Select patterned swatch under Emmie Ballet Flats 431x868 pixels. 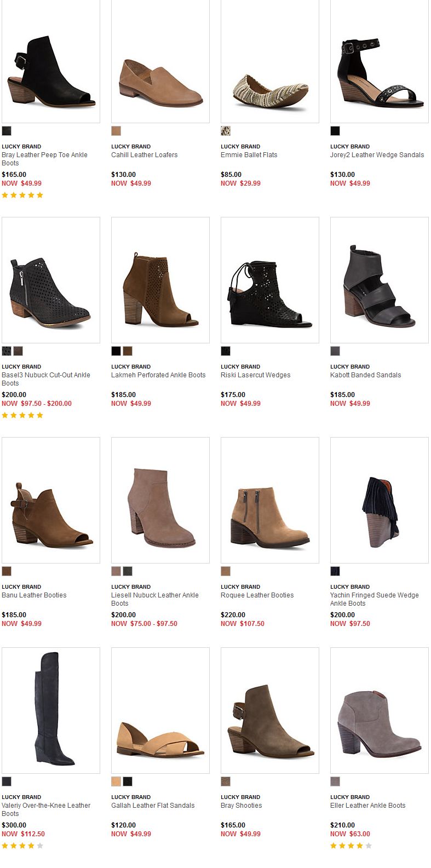pos(226,131)
